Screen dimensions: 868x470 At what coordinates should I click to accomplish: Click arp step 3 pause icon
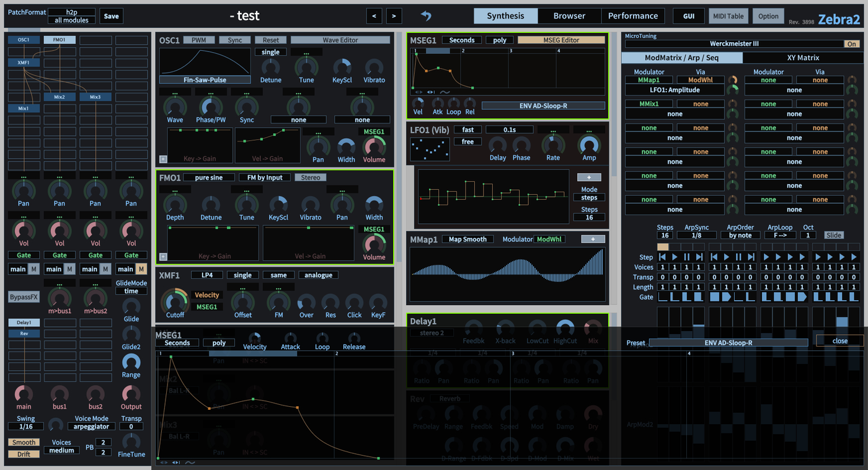pyautogui.click(x=687, y=257)
